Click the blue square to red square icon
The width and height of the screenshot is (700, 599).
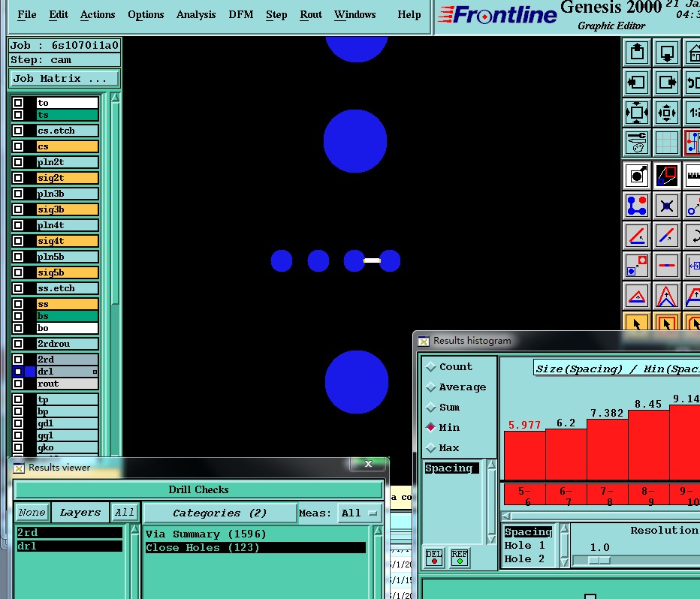[637, 266]
